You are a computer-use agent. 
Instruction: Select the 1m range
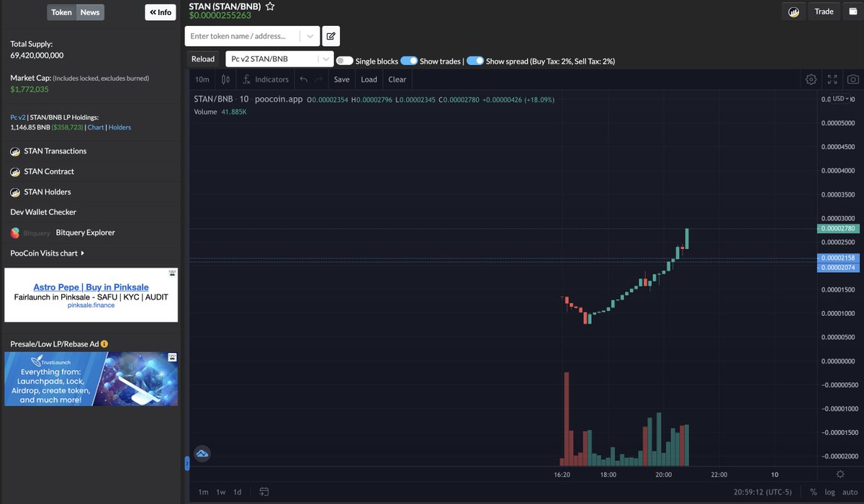[x=204, y=492]
